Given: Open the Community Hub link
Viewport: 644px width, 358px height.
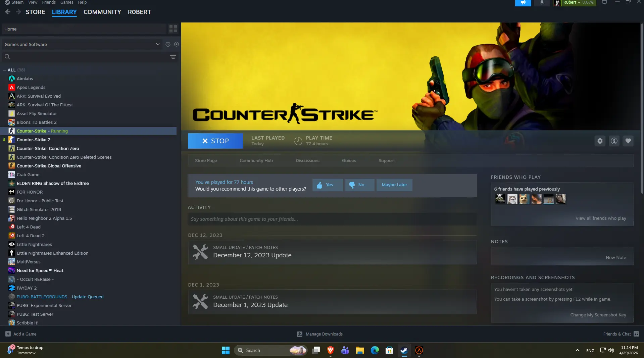Looking at the screenshot, I should pos(256,161).
